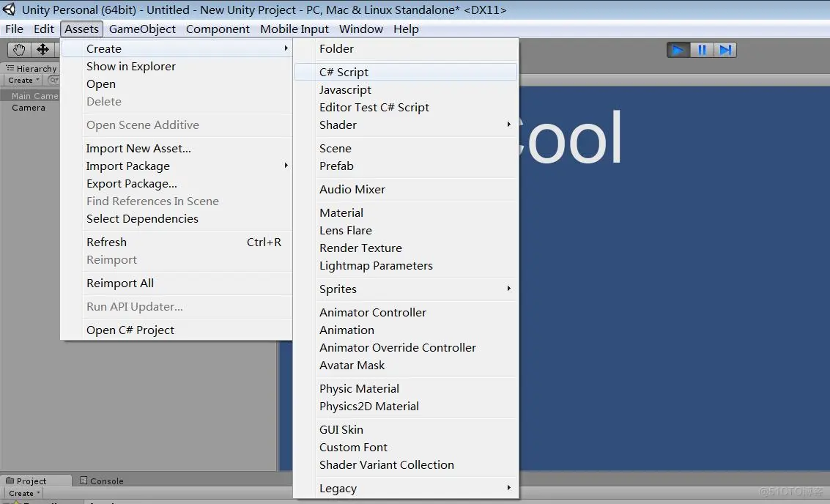Choose Show in Explorer
830x504 pixels.
pyautogui.click(x=177, y=66)
